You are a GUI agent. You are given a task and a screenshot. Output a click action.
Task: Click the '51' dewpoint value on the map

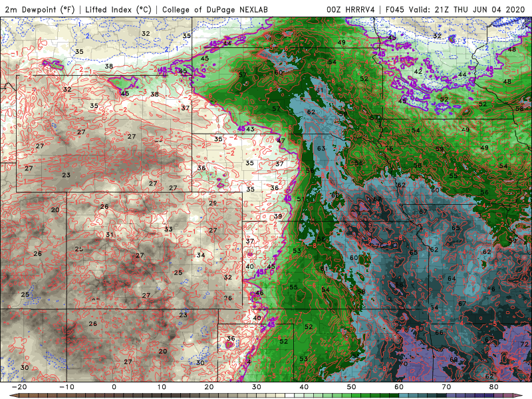(301, 199)
